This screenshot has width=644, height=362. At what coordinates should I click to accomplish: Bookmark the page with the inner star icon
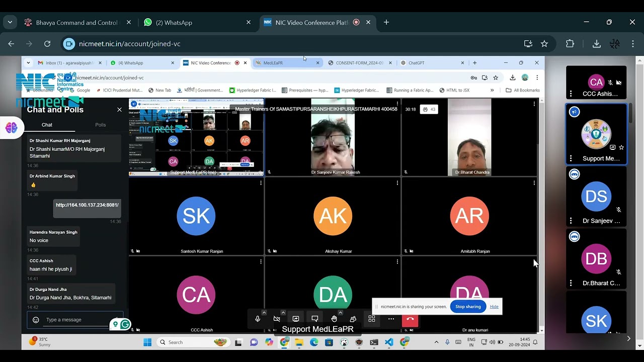tap(496, 77)
